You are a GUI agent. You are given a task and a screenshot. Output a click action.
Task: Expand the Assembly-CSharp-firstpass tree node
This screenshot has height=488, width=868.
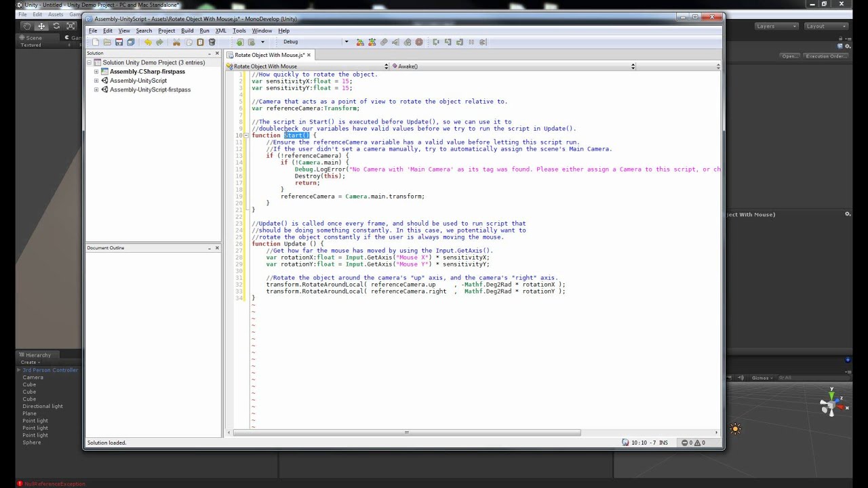[x=96, y=72]
